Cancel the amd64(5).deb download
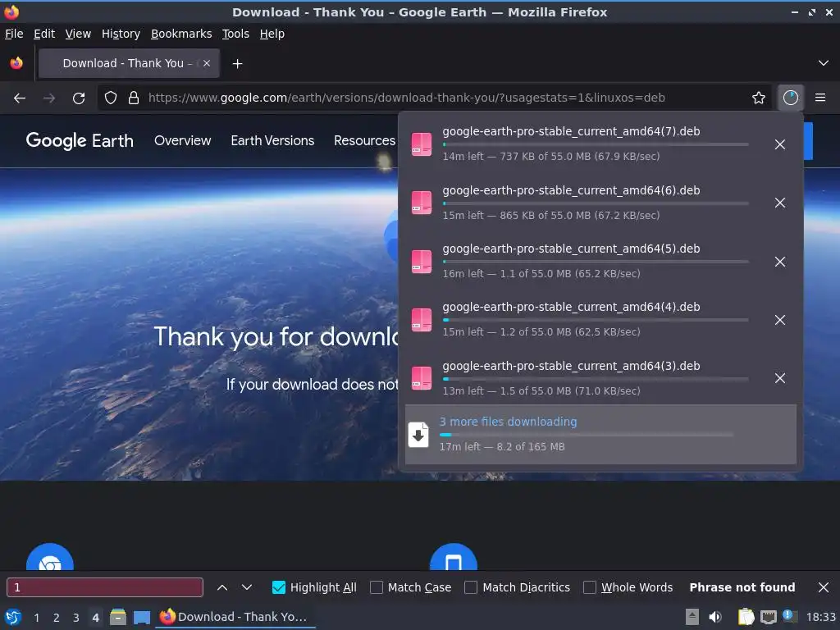This screenshot has width=840, height=630. click(x=780, y=262)
